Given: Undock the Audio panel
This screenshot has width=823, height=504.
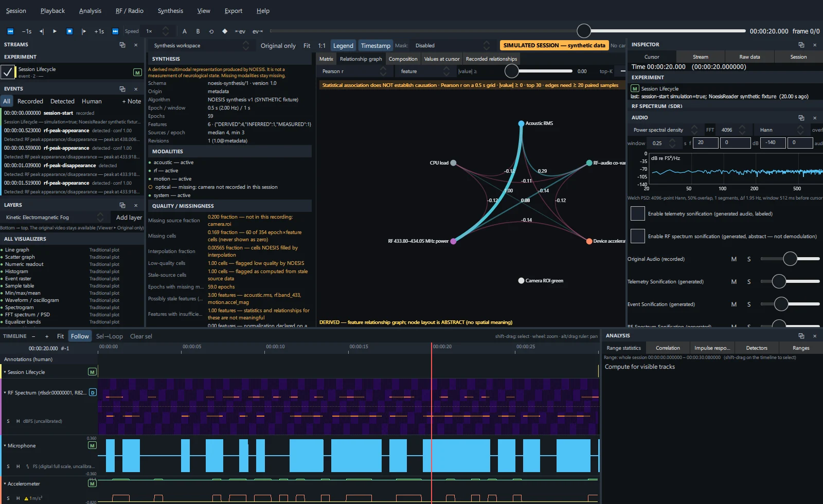Looking at the screenshot, I should click(801, 118).
